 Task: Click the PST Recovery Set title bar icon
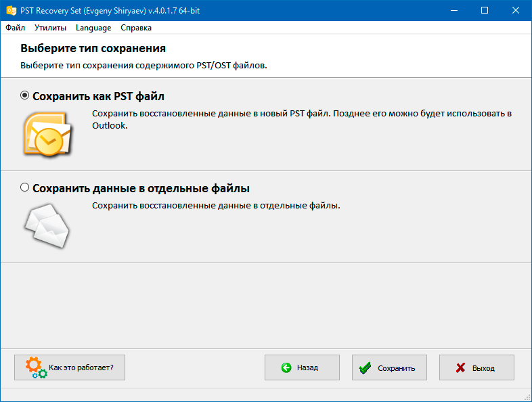[x=12, y=11]
